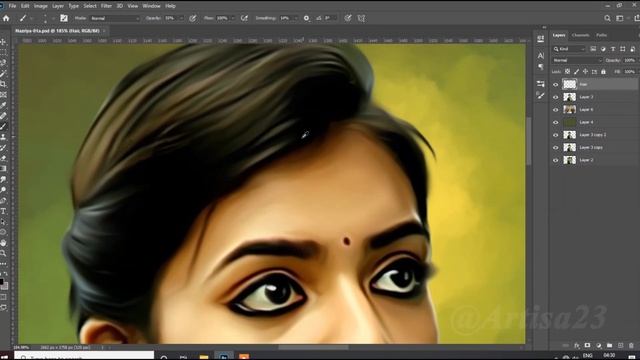
Task: Open the brush Mode dropdown
Action: [x=115, y=18]
